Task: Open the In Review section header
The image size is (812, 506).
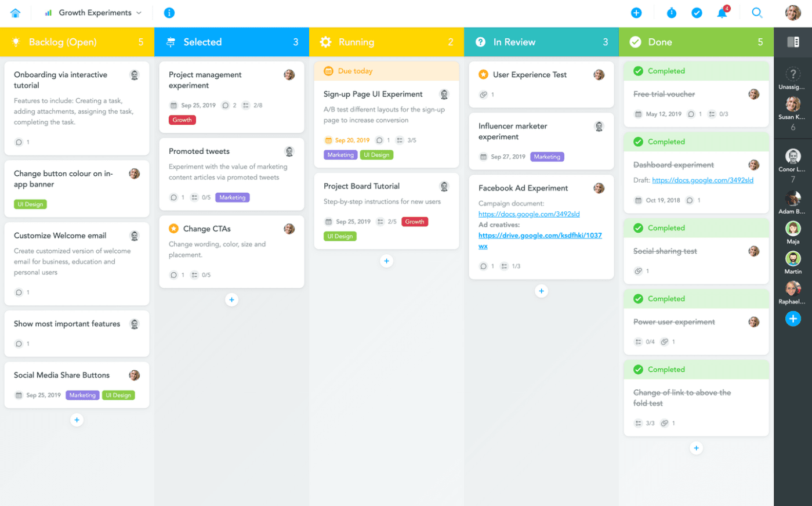Action: tap(542, 42)
